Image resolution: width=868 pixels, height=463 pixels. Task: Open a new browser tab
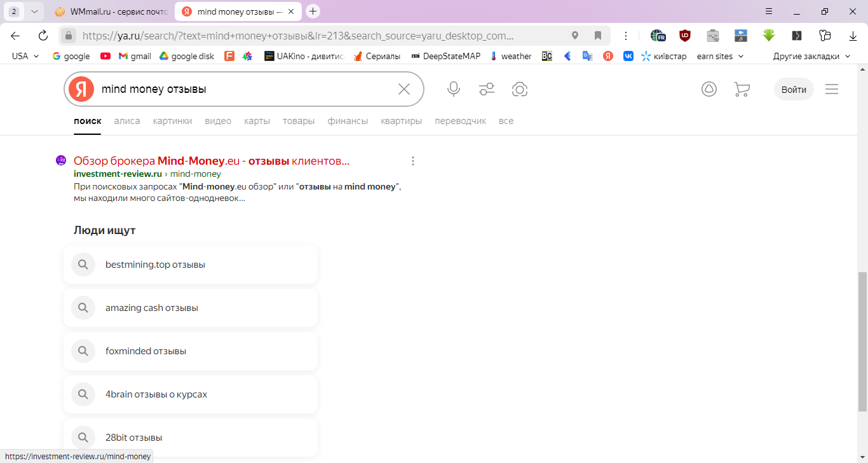click(313, 11)
